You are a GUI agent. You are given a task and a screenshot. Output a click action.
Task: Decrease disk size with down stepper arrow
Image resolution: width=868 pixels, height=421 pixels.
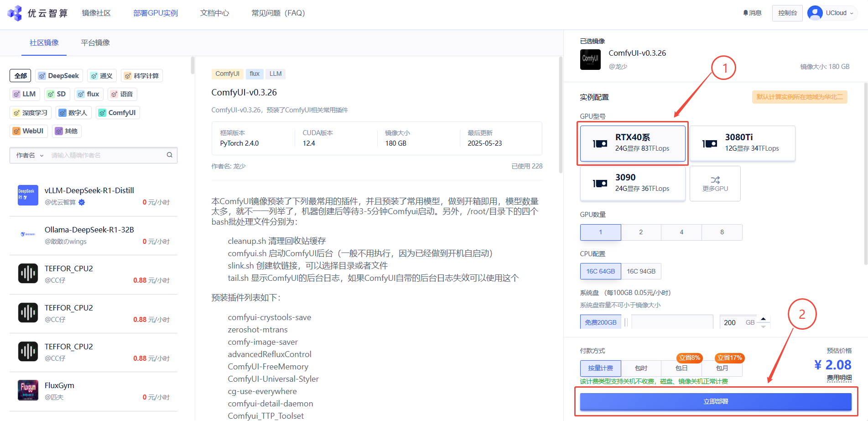click(x=763, y=326)
